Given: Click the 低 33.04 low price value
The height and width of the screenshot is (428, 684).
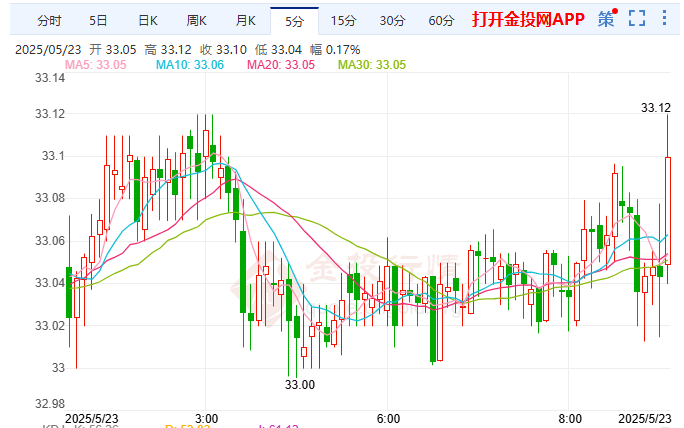Looking at the screenshot, I should tap(278, 50).
